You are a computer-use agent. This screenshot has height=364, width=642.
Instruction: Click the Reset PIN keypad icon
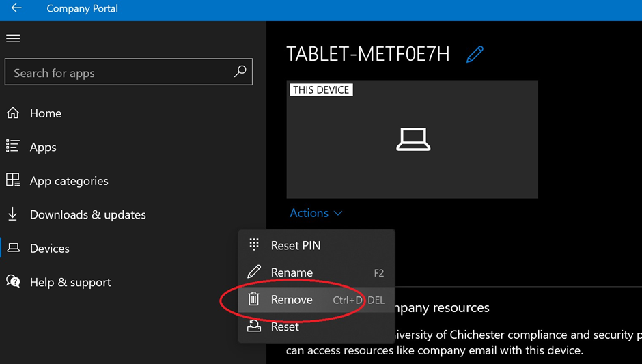(254, 244)
